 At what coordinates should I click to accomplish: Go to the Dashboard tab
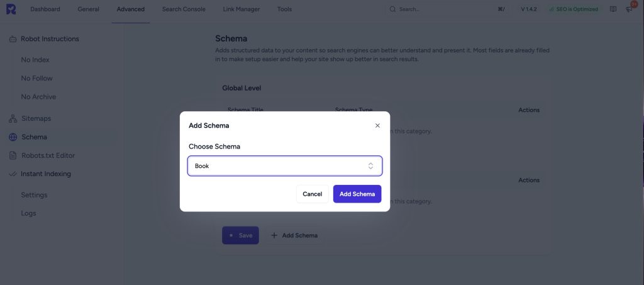(45, 9)
